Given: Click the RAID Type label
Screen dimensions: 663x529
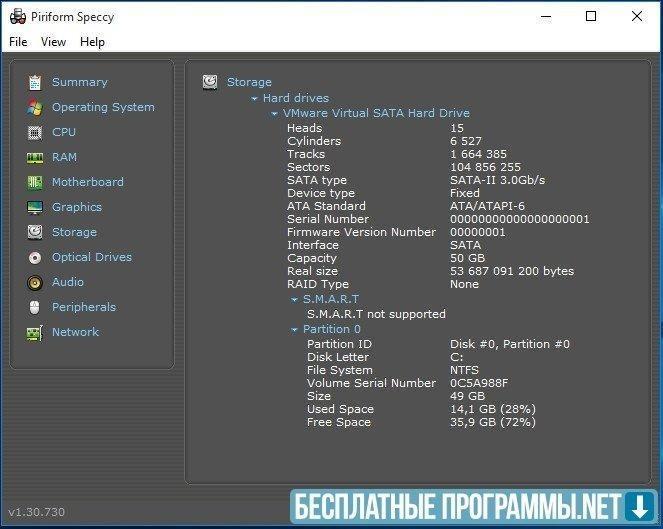Looking at the screenshot, I should [x=318, y=284].
